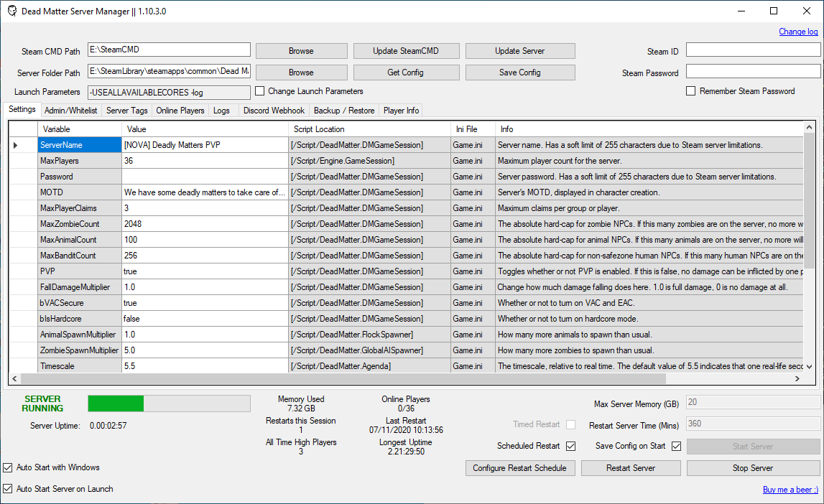Select the Admin/Whitelist tab
The width and height of the screenshot is (824, 504).
click(70, 111)
